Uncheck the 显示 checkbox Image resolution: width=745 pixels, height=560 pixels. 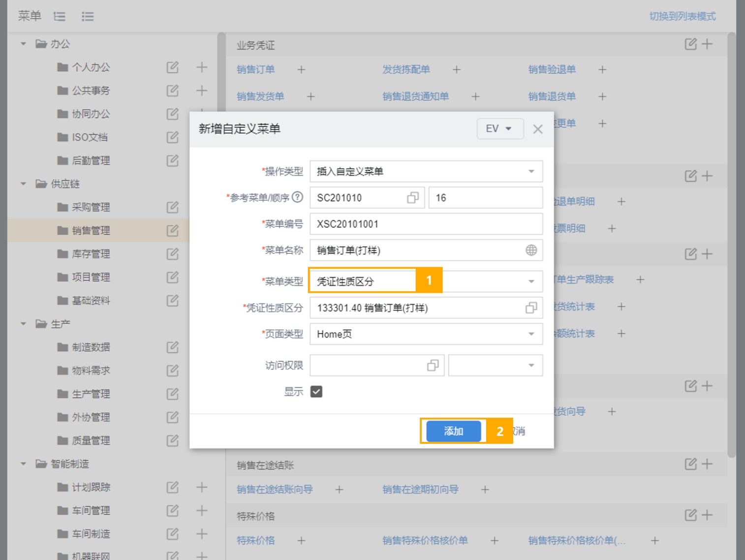(316, 392)
